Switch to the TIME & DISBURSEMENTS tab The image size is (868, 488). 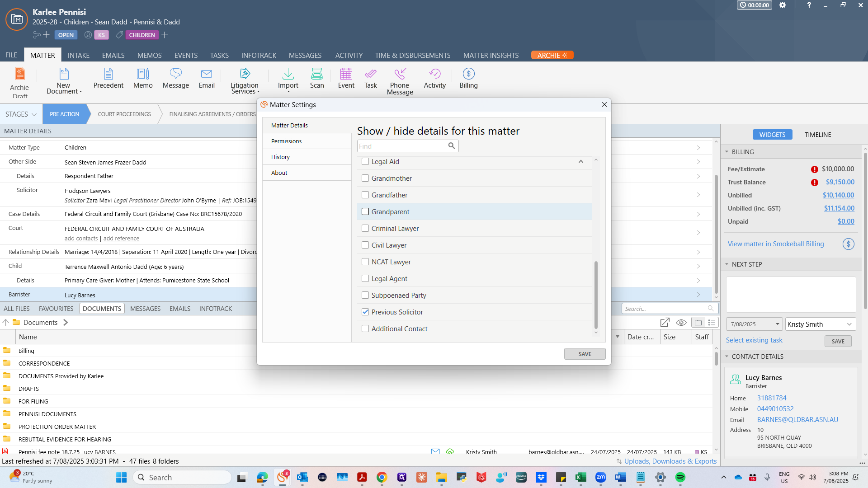click(413, 55)
